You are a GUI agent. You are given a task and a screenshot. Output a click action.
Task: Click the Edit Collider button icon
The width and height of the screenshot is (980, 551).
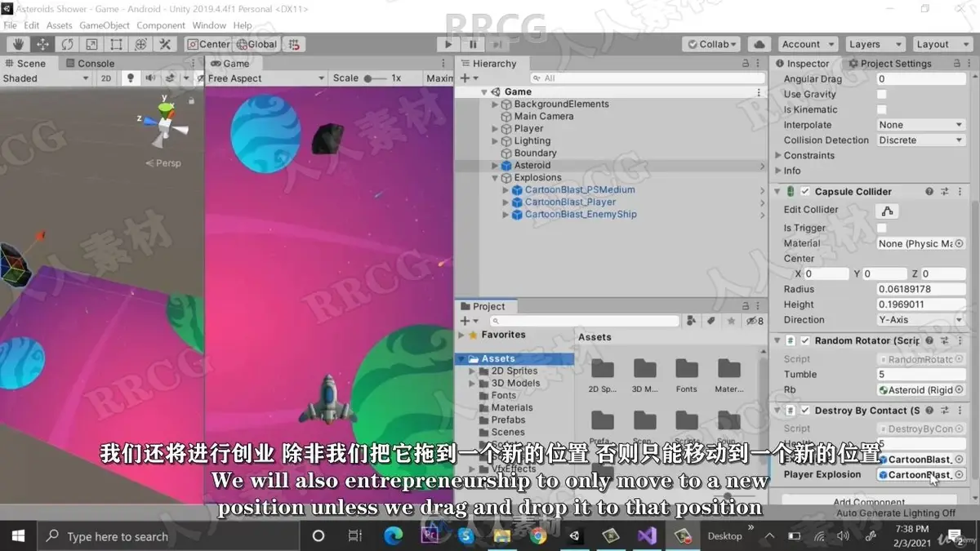pyautogui.click(x=887, y=210)
